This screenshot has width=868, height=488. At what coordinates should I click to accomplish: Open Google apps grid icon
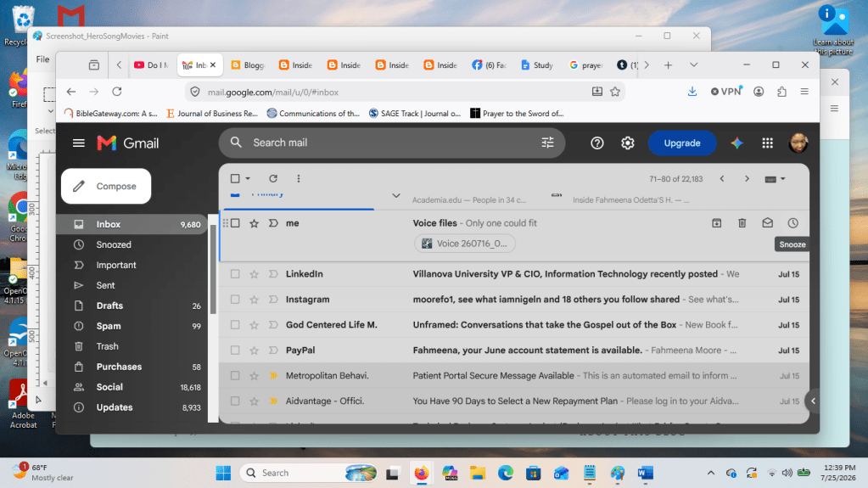tap(767, 143)
